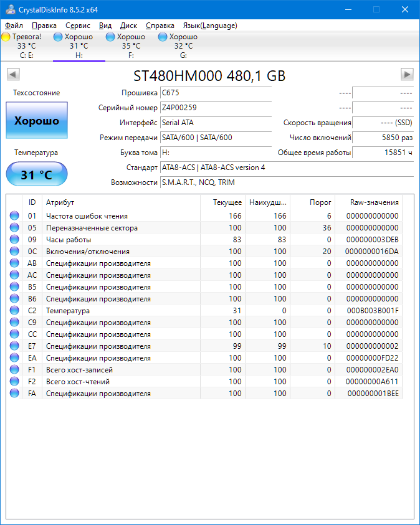Open the Сервис menu
Screen dimensions: 420x525
pos(78,26)
